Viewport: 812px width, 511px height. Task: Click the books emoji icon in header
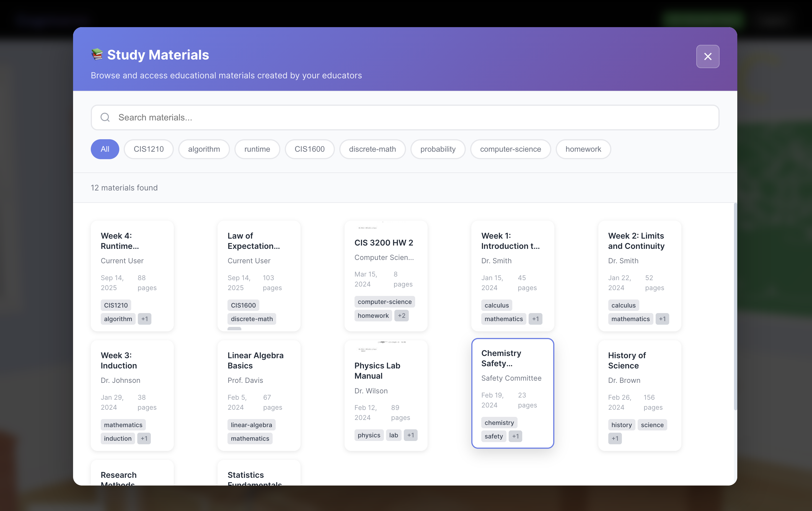[x=97, y=55]
